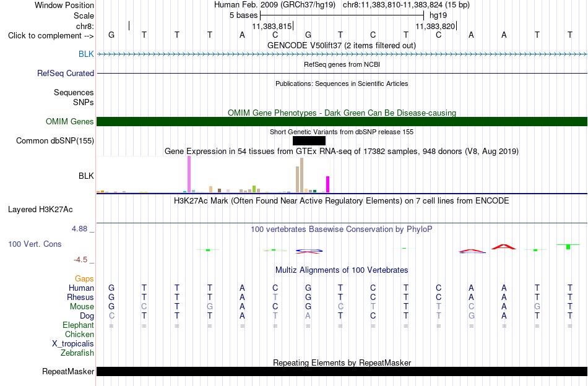Click the Zebrafish species label
This screenshot has width=588, height=386.
(77, 353)
